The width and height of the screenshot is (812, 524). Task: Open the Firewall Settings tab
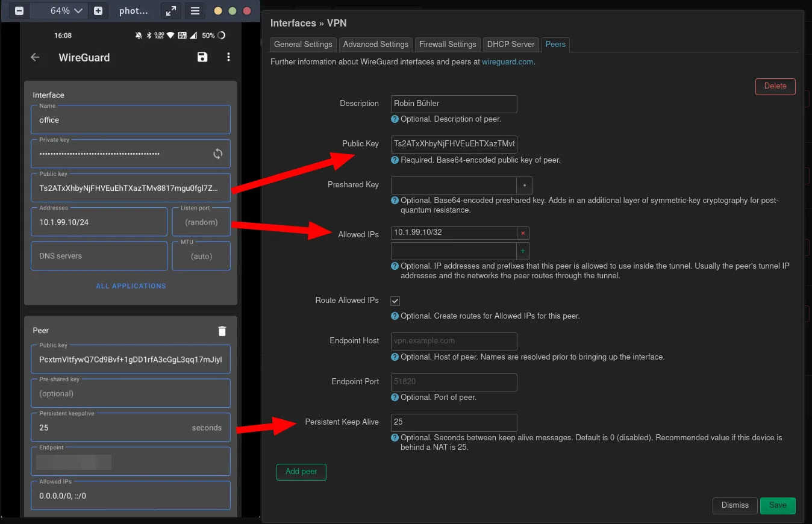pyautogui.click(x=448, y=44)
